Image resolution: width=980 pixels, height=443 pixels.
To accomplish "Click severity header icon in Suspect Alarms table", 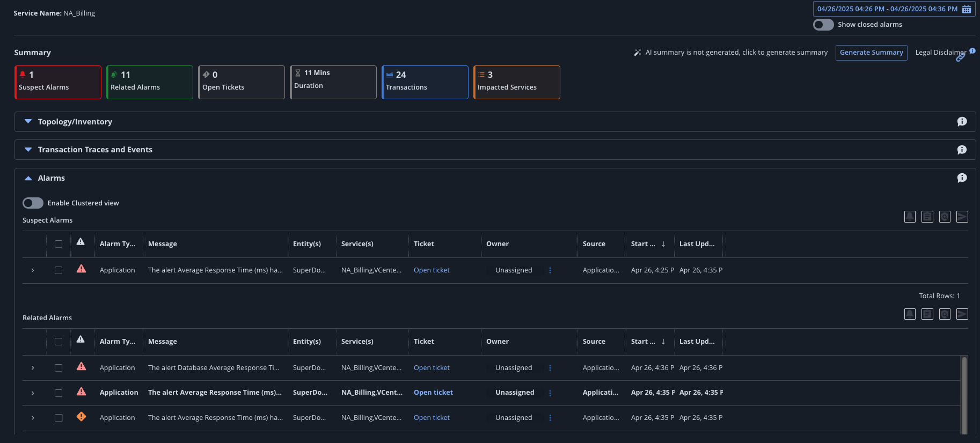I will tap(81, 242).
